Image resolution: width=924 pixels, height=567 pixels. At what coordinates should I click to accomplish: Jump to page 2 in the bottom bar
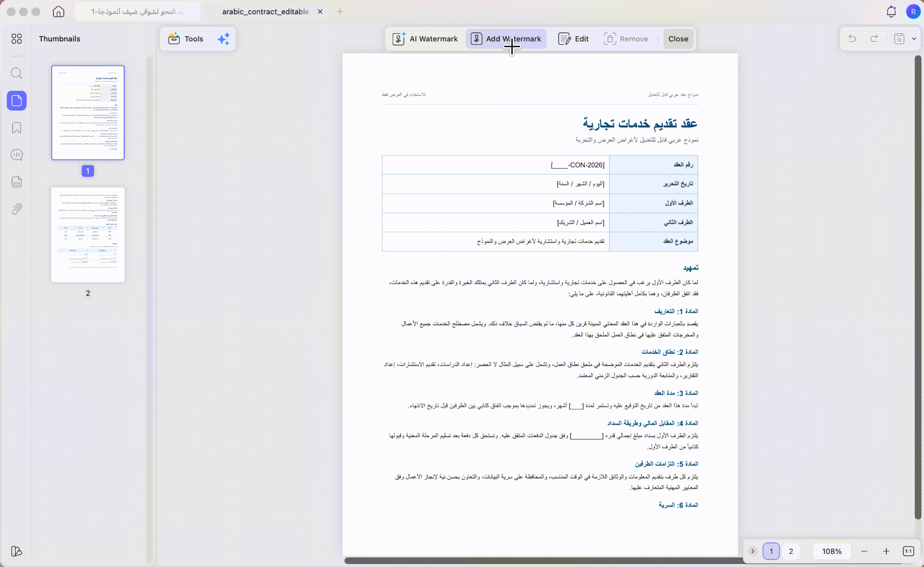point(791,551)
